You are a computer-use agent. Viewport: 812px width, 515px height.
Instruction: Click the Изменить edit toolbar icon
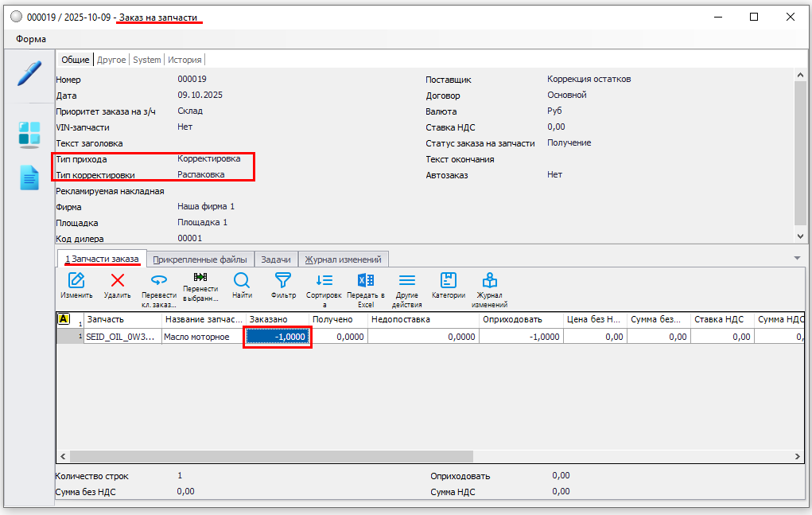pyautogui.click(x=76, y=280)
